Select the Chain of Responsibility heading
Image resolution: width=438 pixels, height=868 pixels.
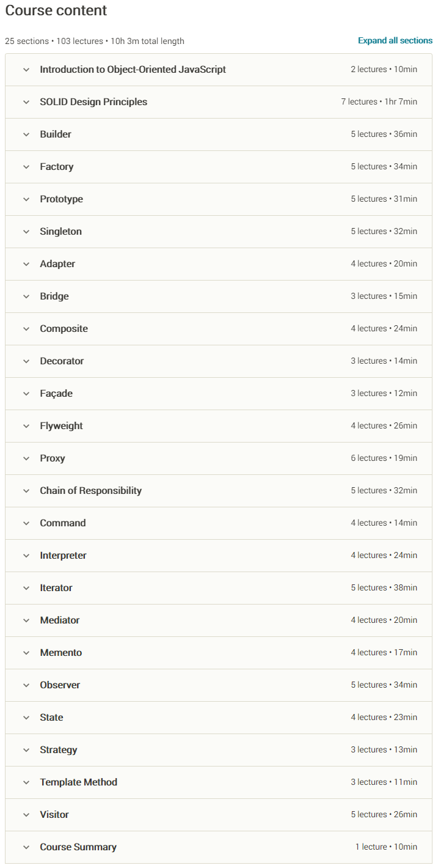tap(91, 491)
